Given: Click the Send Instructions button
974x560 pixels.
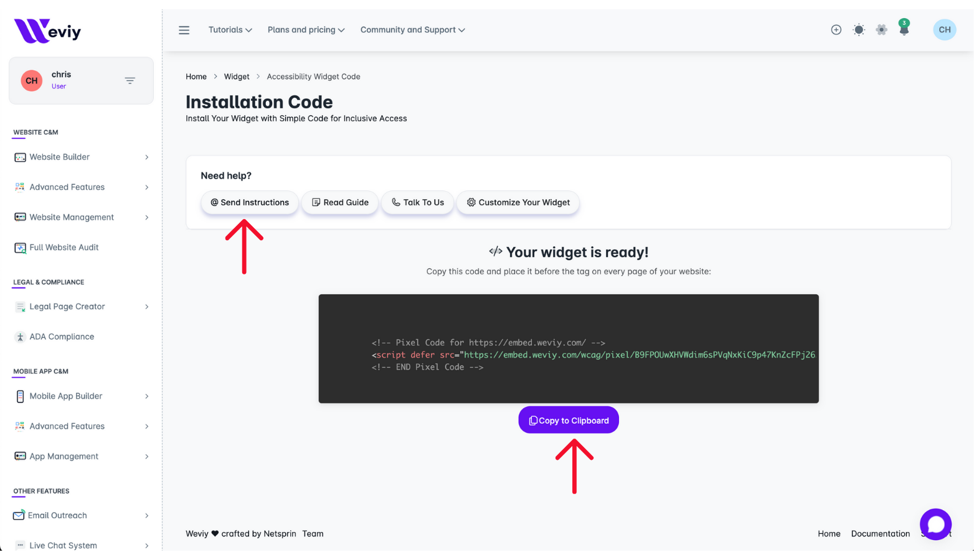Looking at the screenshot, I should pyautogui.click(x=250, y=203).
